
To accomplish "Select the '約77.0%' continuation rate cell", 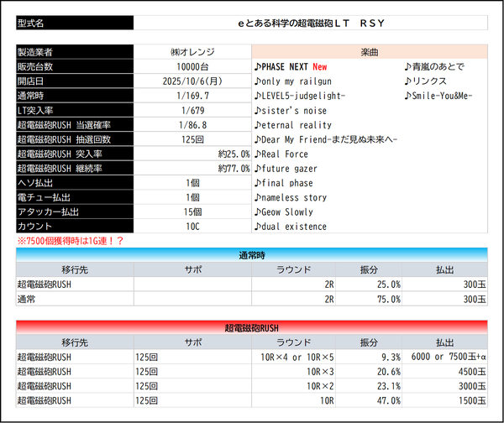I will coord(192,169).
